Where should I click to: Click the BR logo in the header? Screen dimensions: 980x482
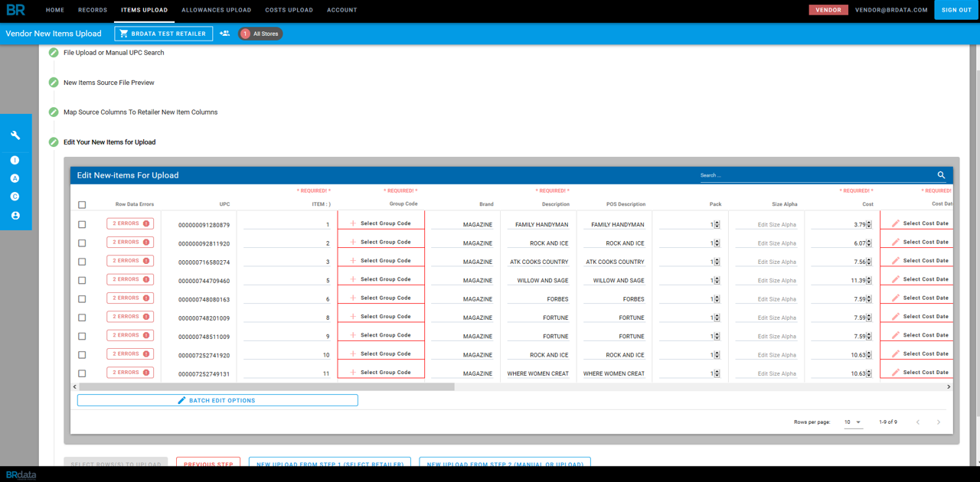pos(15,10)
